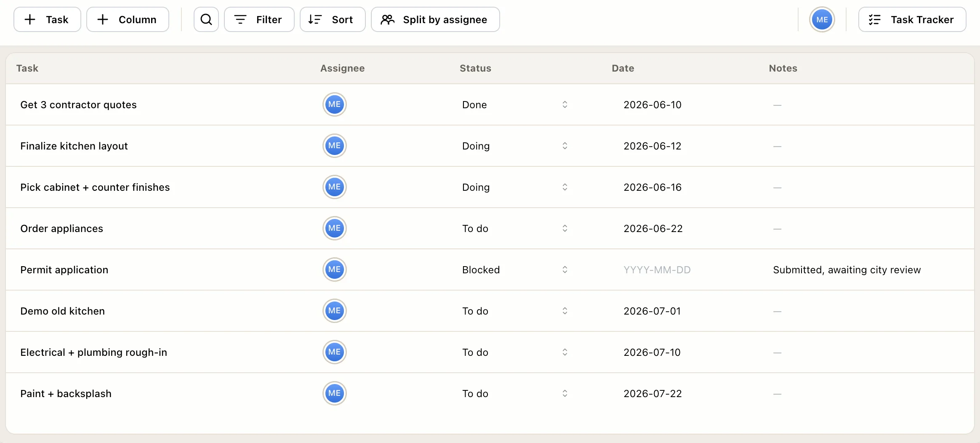Change status of Electrical + plumbing rough-in

click(x=515, y=352)
